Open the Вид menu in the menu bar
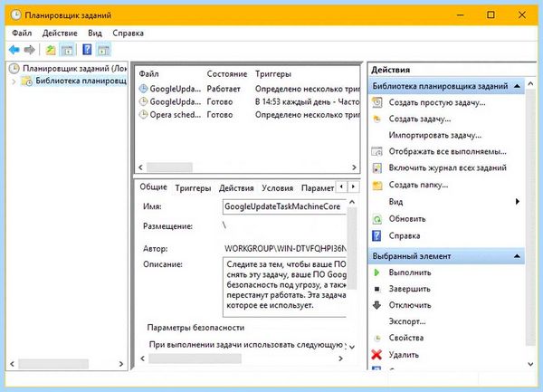 point(94,33)
